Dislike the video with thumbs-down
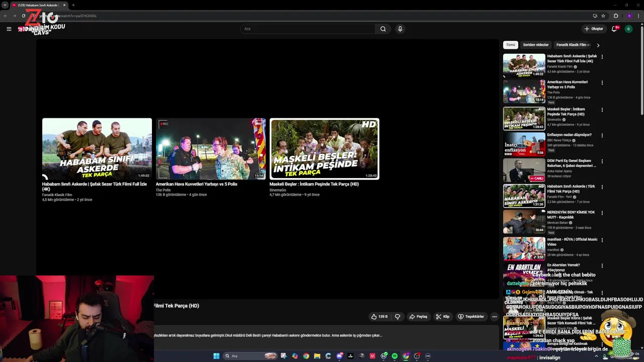Image resolution: width=644 pixels, height=362 pixels. coord(397,317)
